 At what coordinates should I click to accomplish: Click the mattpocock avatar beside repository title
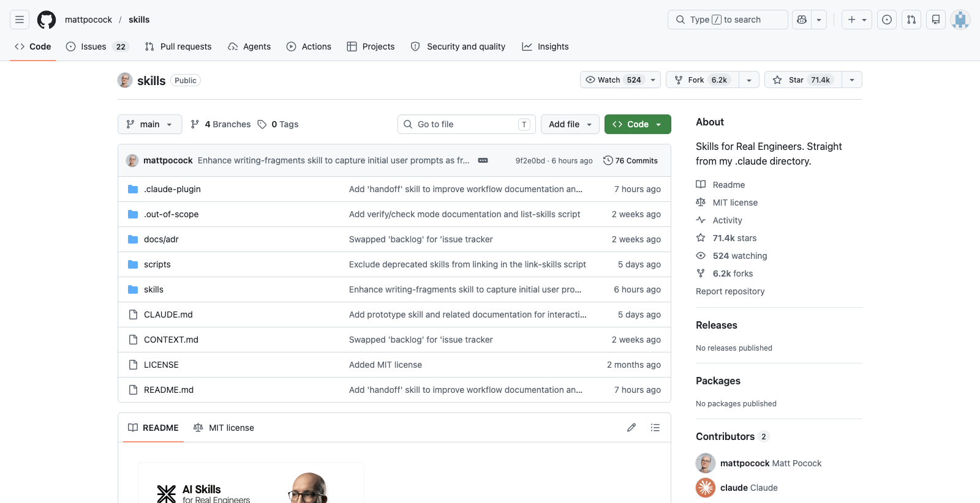125,80
